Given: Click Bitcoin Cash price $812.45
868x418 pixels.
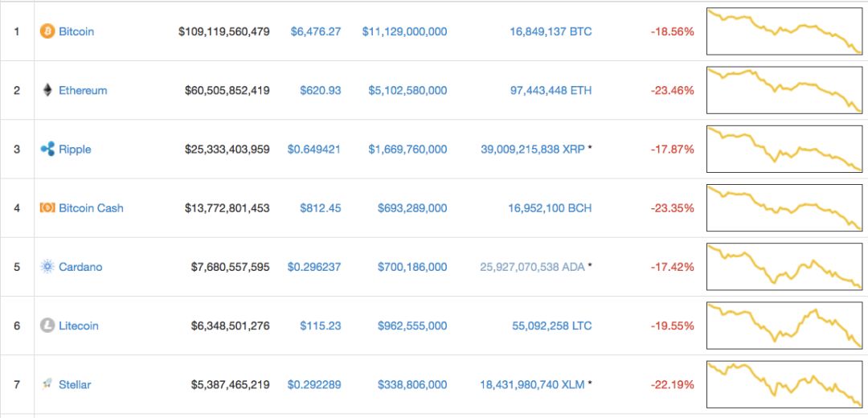Looking at the screenshot, I should point(321,207).
